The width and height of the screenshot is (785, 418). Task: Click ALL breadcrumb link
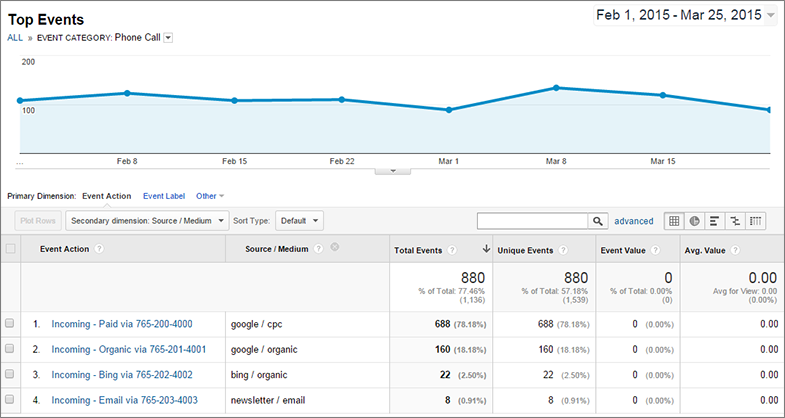(15, 38)
